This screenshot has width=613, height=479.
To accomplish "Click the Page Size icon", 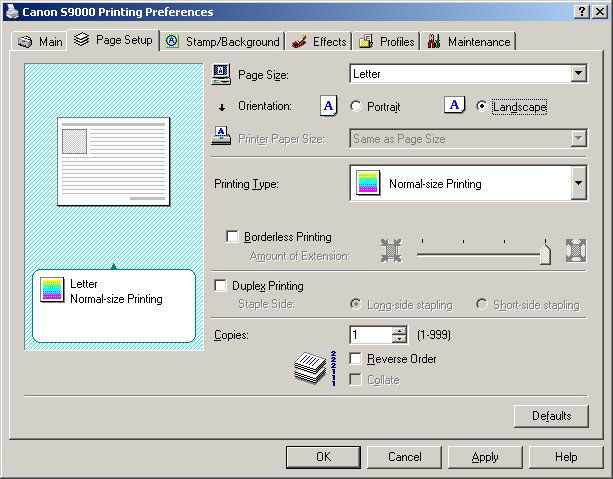I will pos(222,73).
